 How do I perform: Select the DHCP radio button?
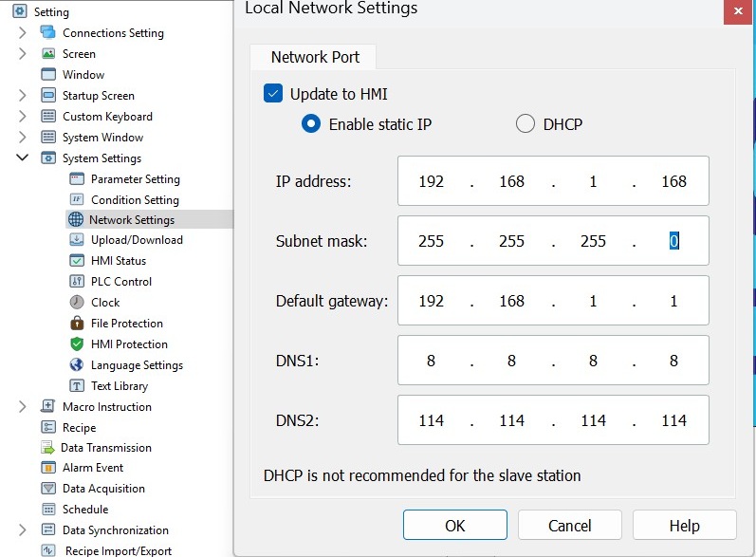[526, 124]
